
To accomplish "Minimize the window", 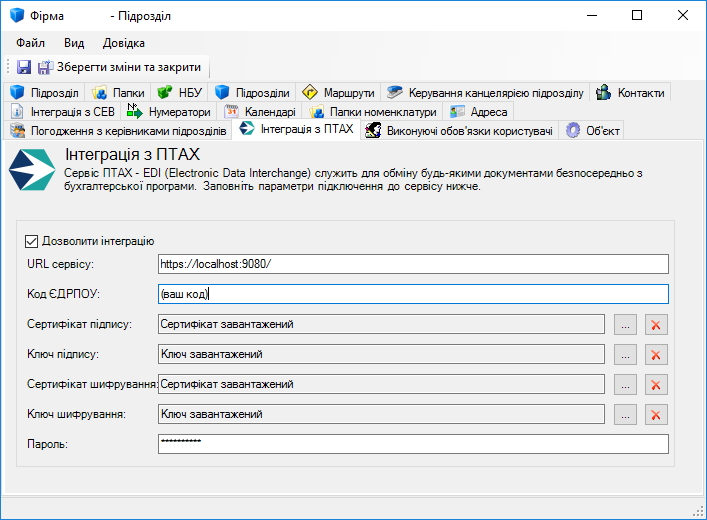I will tap(592, 15).
